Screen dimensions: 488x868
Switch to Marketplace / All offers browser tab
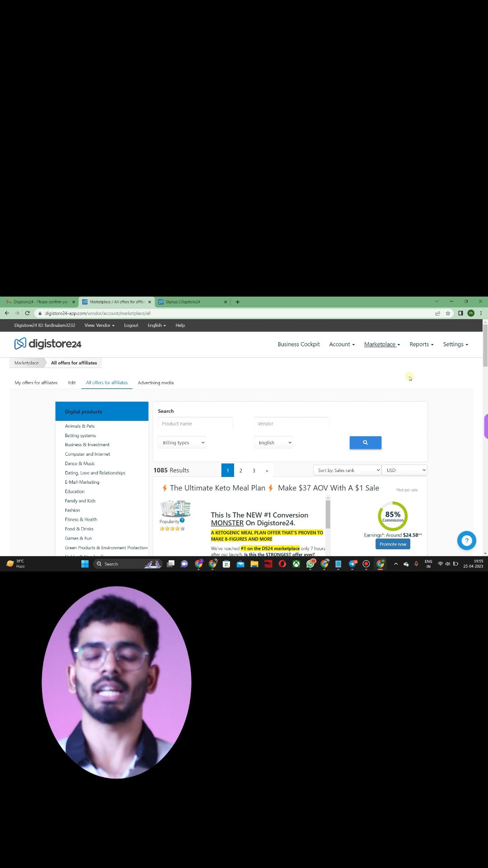(117, 302)
